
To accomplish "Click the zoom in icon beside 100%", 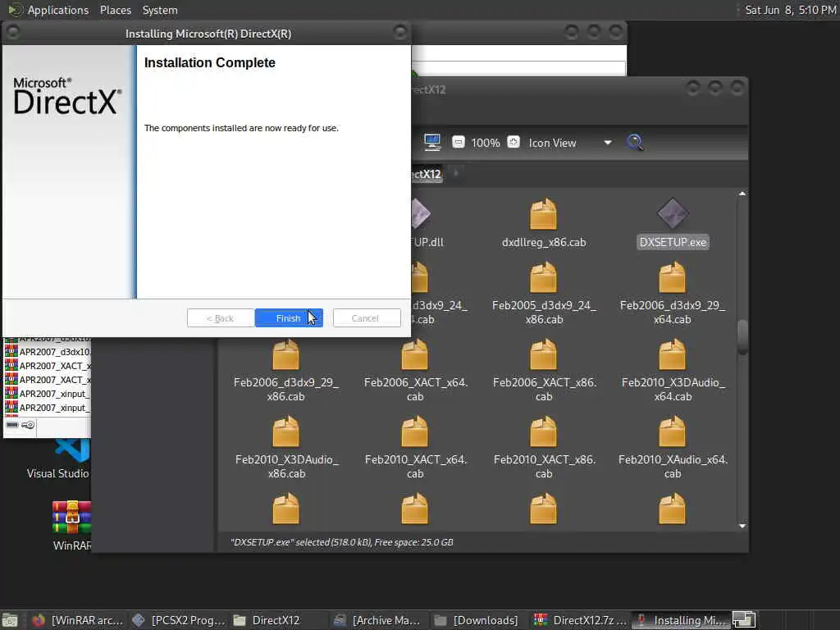I will point(514,142).
